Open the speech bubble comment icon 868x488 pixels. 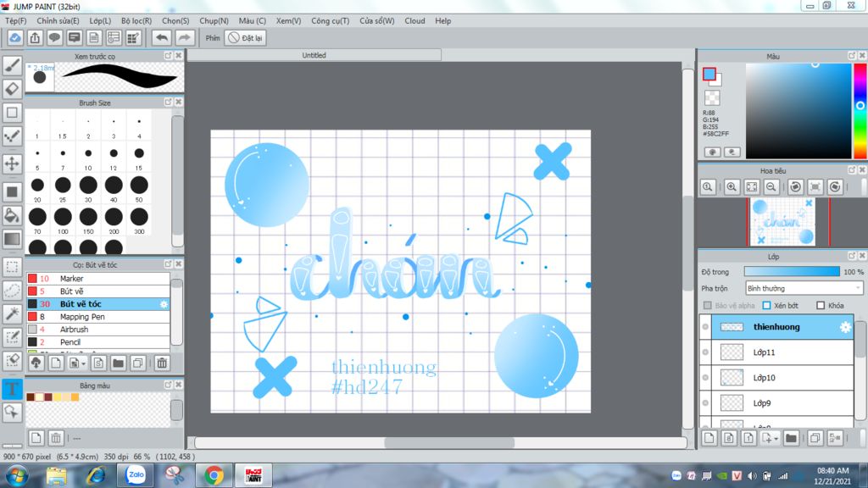pos(54,37)
